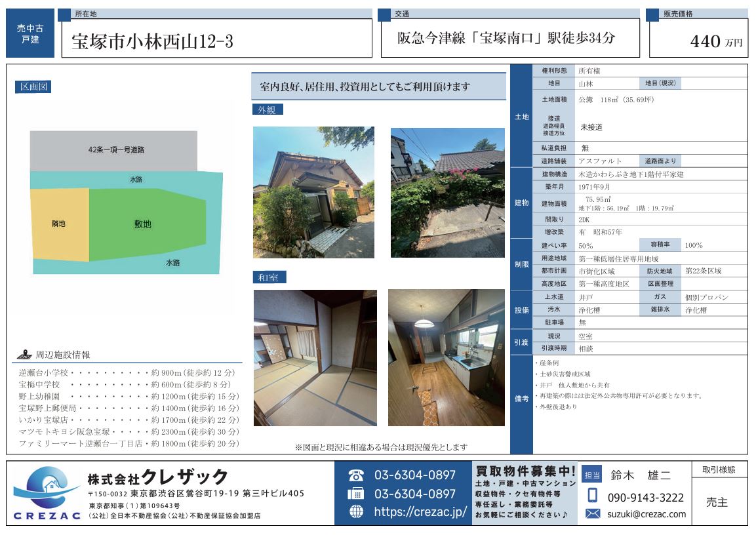Screen dimensions: 756x537
Task: Open the https://crezac.jp/ website link
Action: pyautogui.click(x=420, y=512)
